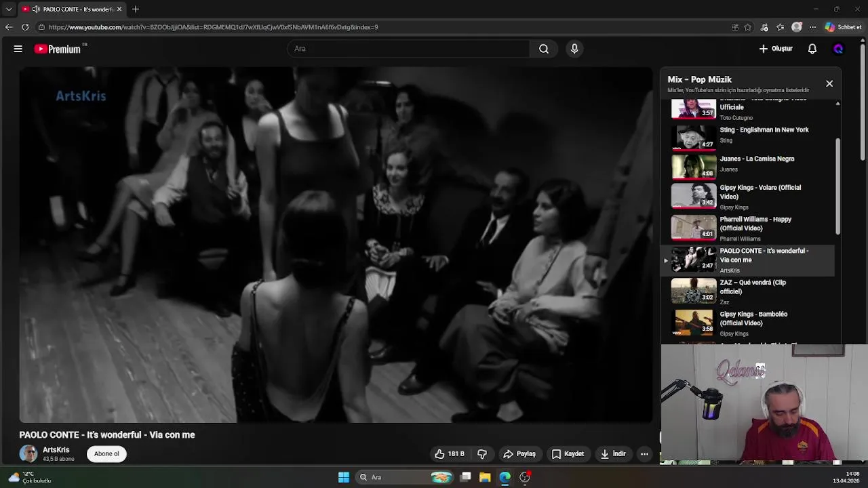The width and height of the screenshot is (868, 488).
Task: Subscribe with the Abone ol button
Action: point(106,454)
